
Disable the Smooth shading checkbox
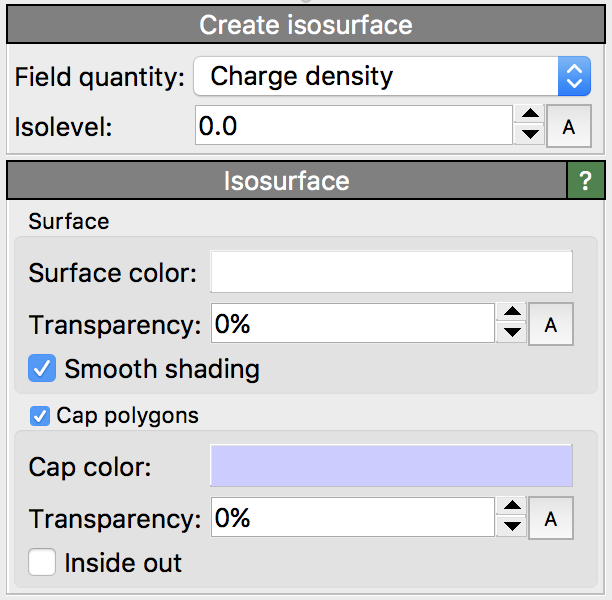(43, 369)
